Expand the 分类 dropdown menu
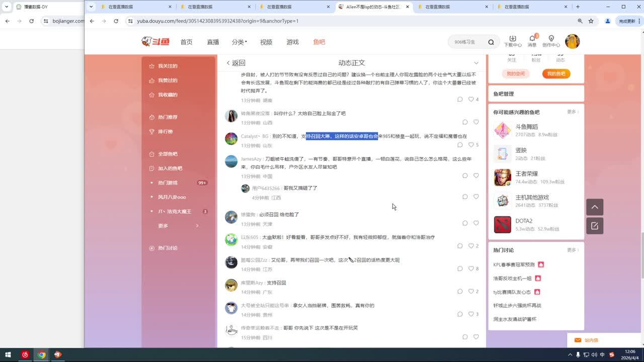The height and width of the screenshot is (362, 644). pyautogui.click(x=239, y=42)
